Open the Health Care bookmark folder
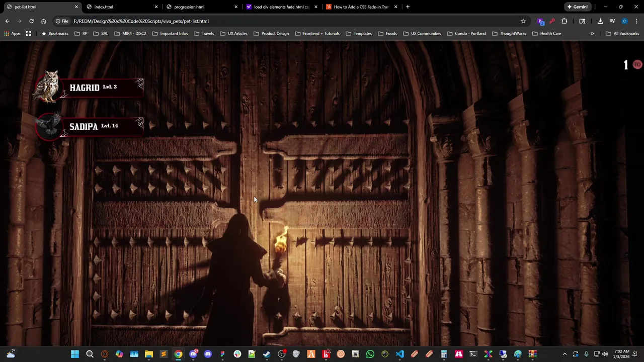644x362 pixels. (546, 34)
